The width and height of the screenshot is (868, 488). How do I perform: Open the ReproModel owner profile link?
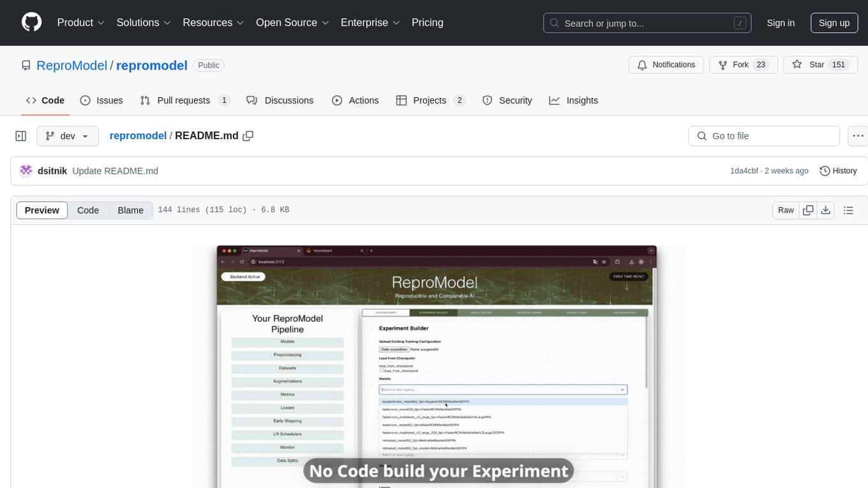click(71, 65)
